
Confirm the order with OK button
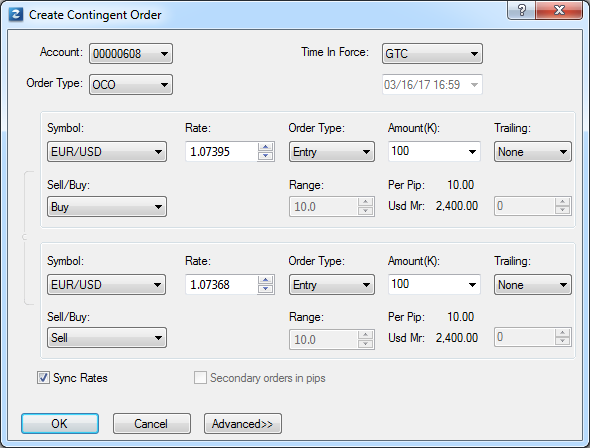[x=60, y=424]
